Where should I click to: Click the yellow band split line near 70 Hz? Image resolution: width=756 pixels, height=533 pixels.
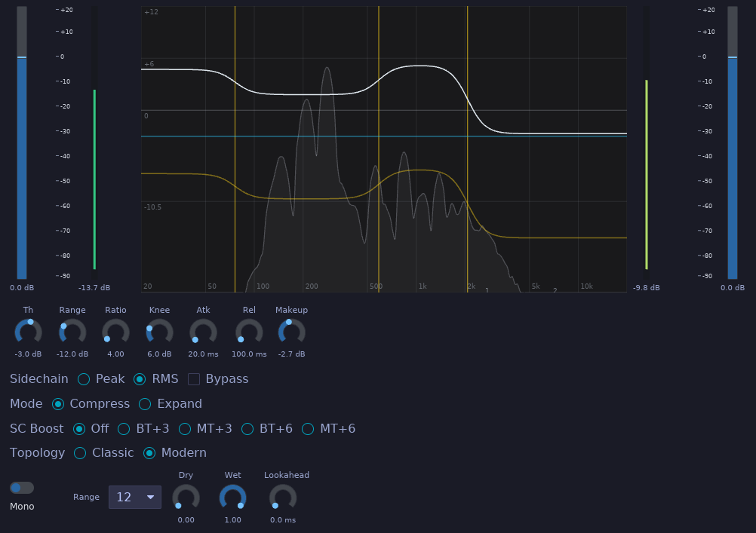tap(235, 149)
